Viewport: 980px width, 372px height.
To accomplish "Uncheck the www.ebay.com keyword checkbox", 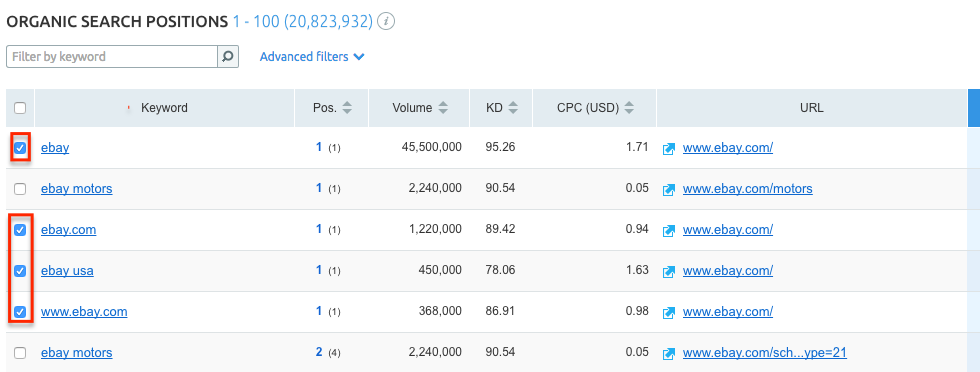I will [x=20, y=311].
